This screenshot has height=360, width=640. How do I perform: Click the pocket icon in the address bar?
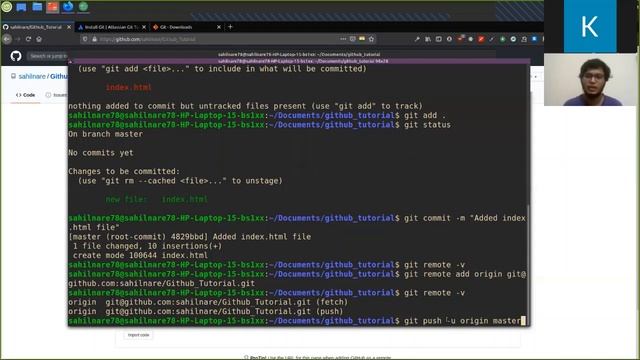353,39
